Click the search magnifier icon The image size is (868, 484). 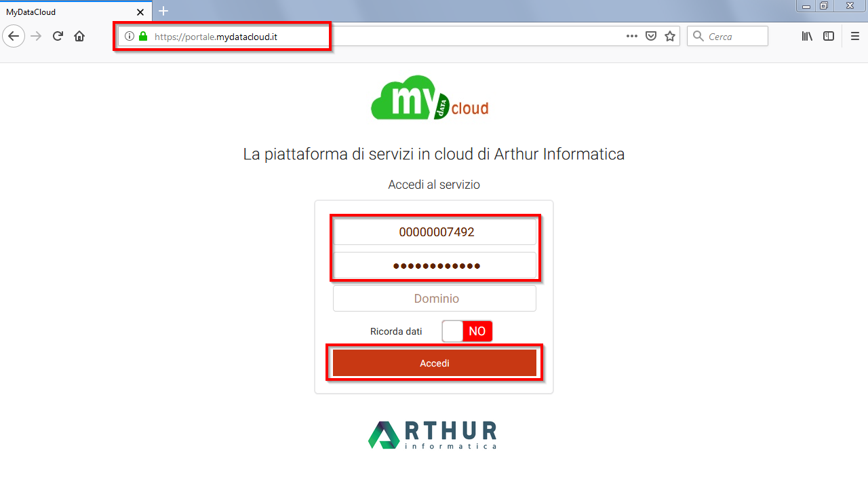(x=698, y=37)
